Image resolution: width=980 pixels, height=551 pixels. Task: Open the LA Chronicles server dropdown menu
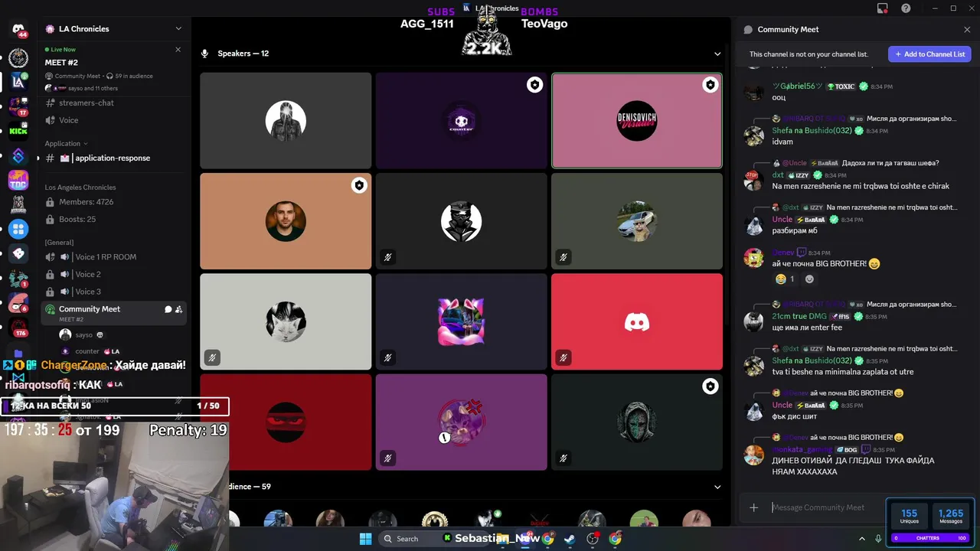click(x=178, y=29)
